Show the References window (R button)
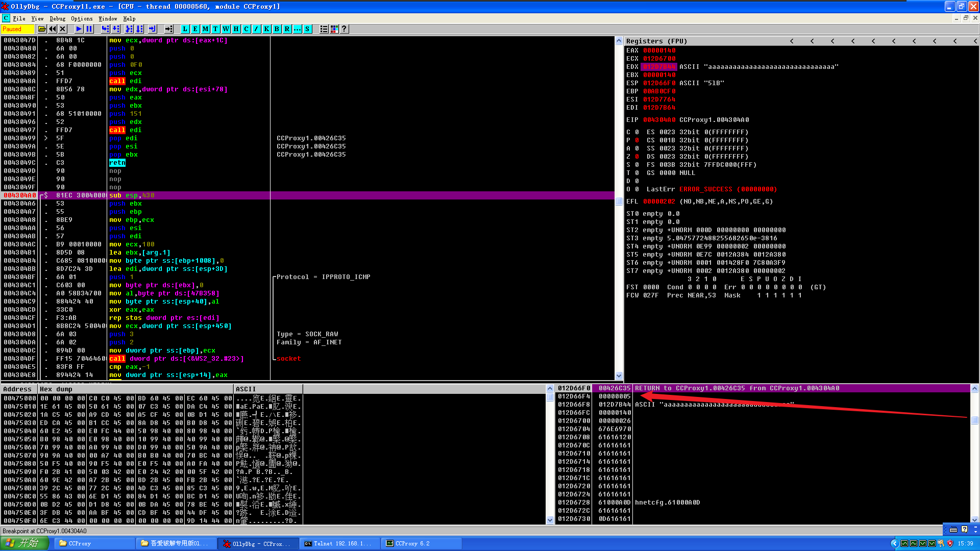The image size is (980, 551). (x=287, y=29)
